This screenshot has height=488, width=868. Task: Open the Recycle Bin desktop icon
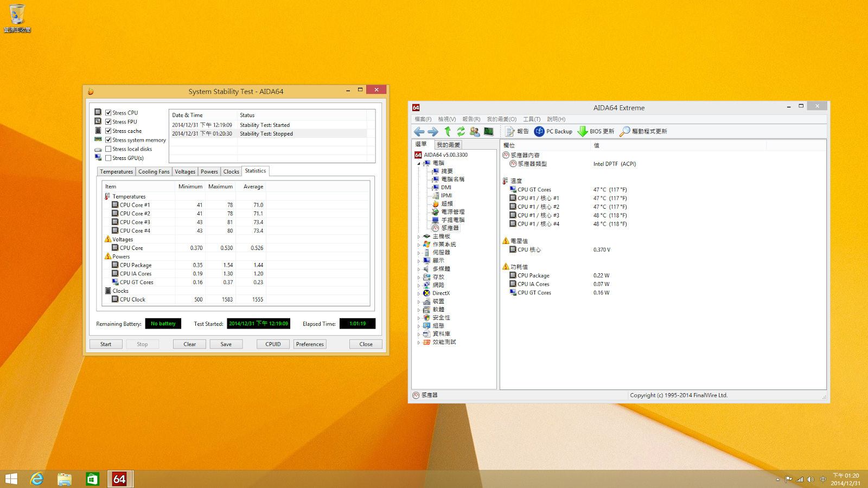(17, 18)
